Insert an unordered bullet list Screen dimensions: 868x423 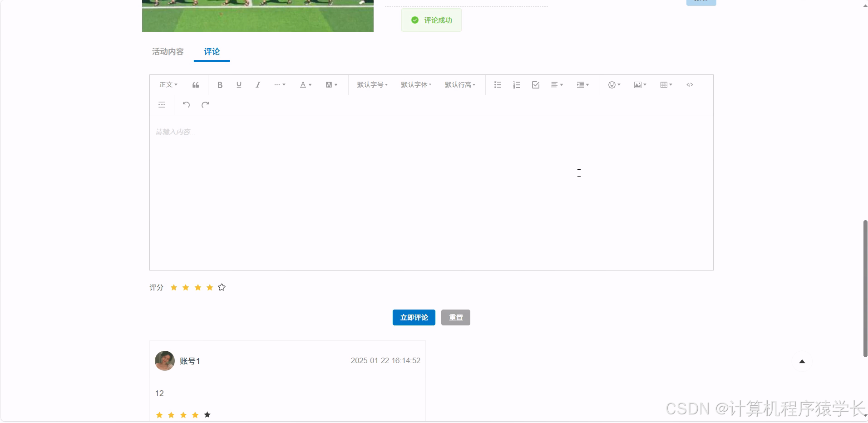[498, 85]
